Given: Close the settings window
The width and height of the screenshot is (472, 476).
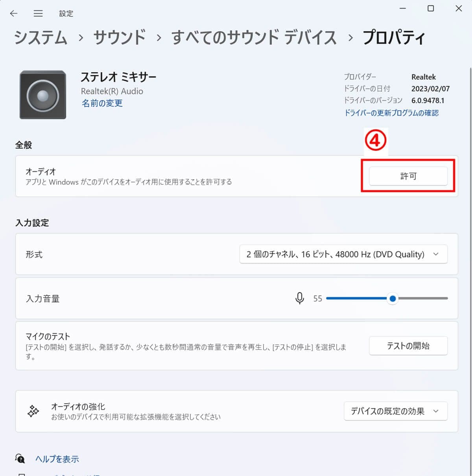Looking at the screenshot, I should 459,8.
